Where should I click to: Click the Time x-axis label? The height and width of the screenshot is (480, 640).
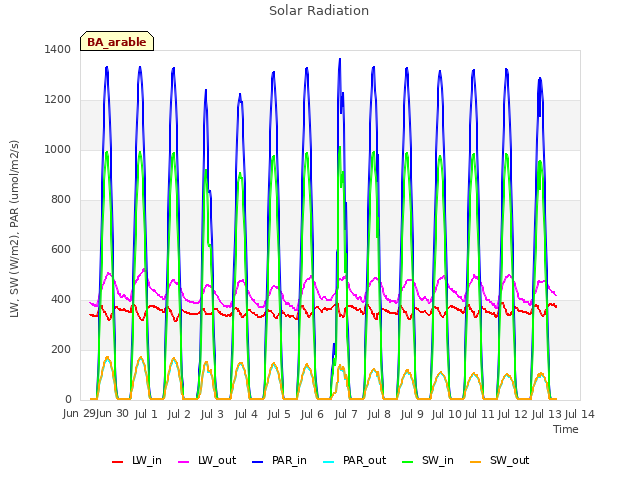(x=566, y=429)
